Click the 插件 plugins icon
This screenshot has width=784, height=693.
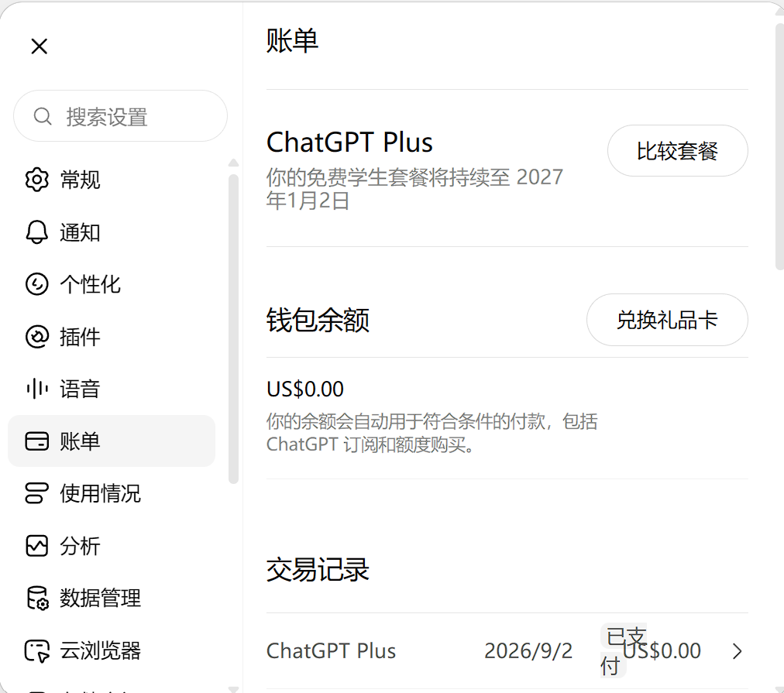tap(37, 337)
